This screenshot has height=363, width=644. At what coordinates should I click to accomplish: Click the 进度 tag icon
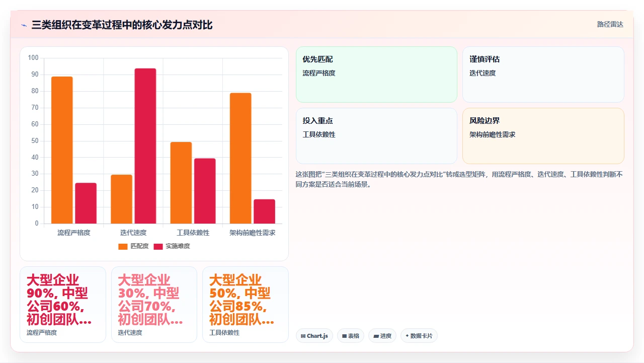point(376,336)
